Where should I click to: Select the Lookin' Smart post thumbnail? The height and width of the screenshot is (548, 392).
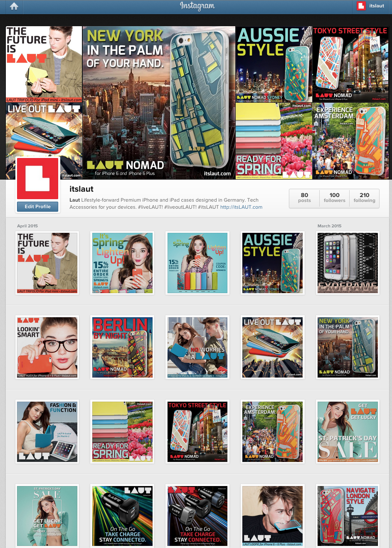(x=47, y=347)
